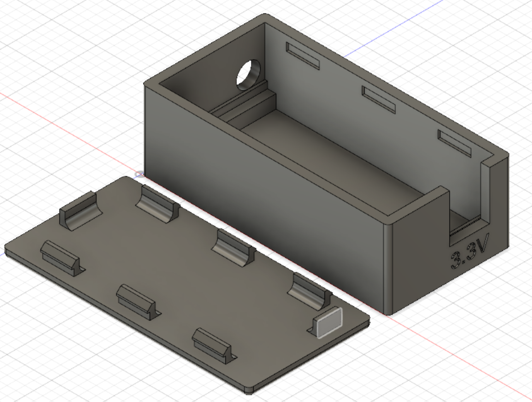Select the slot closest to the U-shaped cutout
This screenshot has height=402, width=532.
click(x=454, y=143)
